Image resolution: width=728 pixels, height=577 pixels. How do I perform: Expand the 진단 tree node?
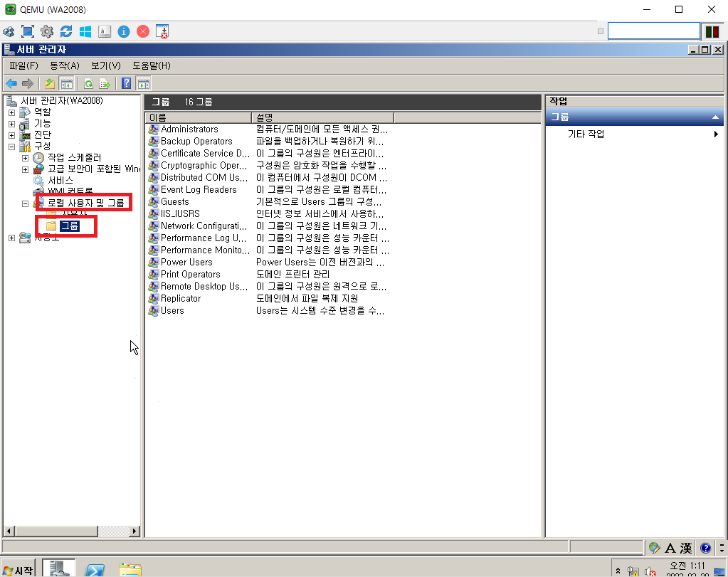click(x=12, y=135)
